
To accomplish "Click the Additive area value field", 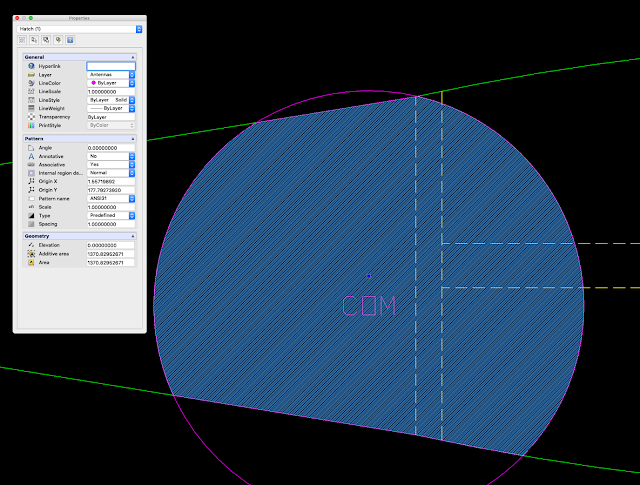I will pyautogui.click(x=111, y=254).
